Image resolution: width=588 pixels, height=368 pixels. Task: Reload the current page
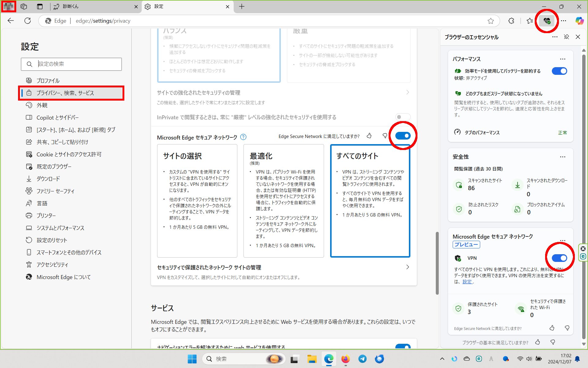pos(28,21)
